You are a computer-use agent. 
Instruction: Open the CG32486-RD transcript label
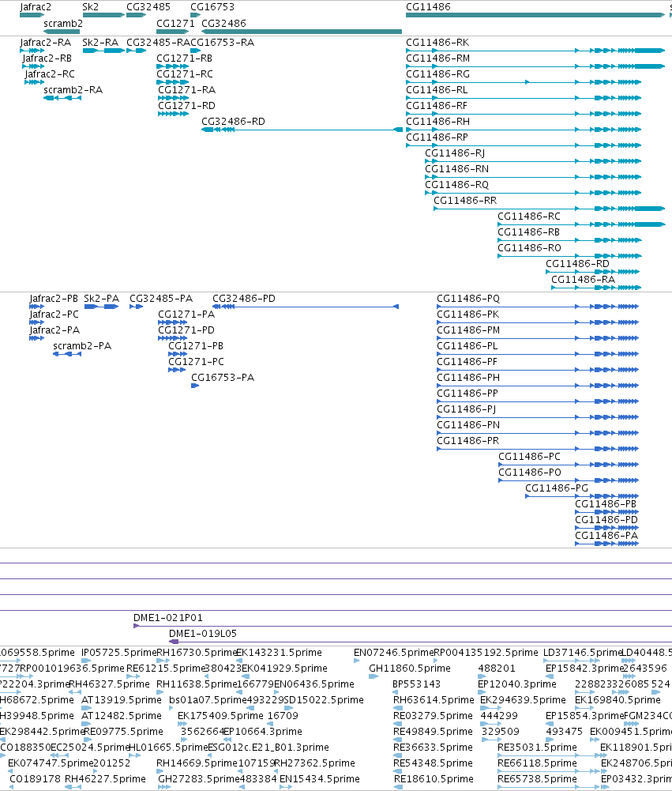[x=234, y=122]
